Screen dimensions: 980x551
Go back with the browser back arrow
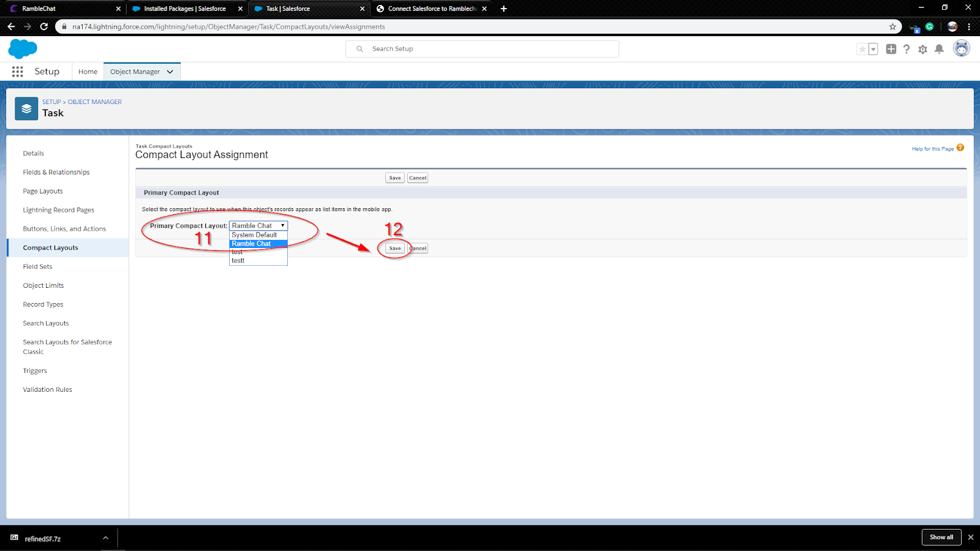[x=11, y=26]
